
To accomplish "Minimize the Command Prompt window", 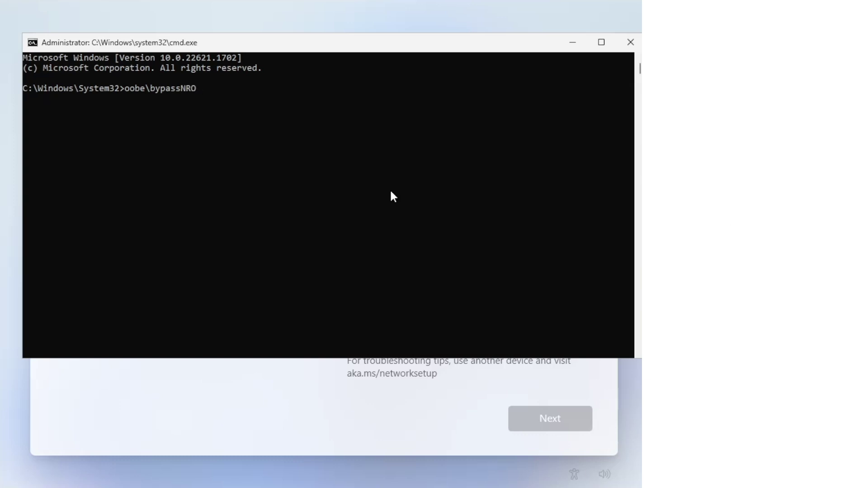I will coord(572,42).
